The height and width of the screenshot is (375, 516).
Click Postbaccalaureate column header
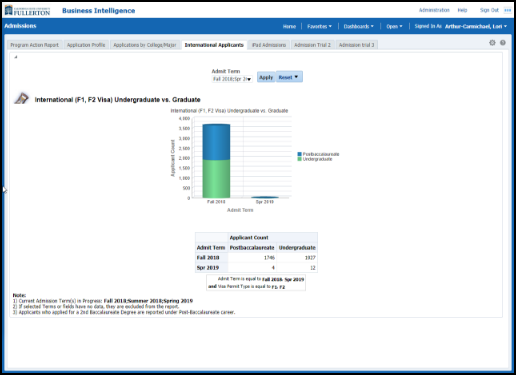tap(252, 248)
